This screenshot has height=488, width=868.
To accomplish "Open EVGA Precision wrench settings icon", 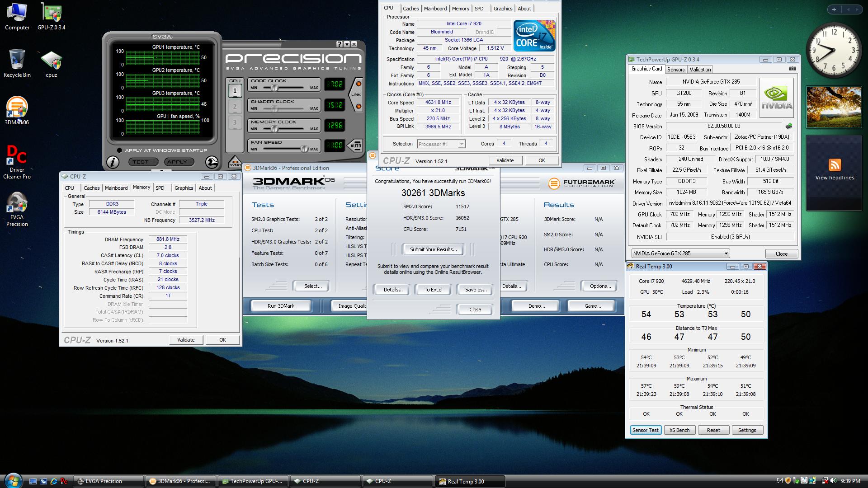I will (212, 162).
